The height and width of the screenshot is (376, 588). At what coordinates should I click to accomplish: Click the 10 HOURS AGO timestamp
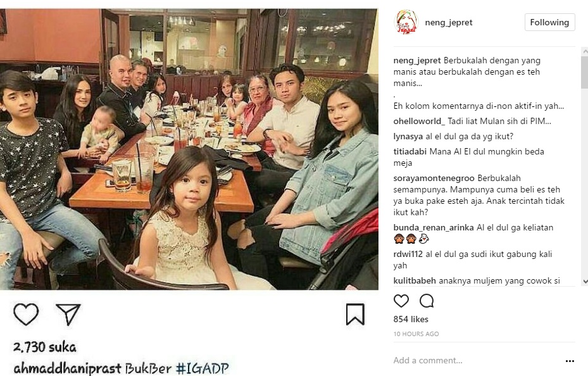pos(416,334)
